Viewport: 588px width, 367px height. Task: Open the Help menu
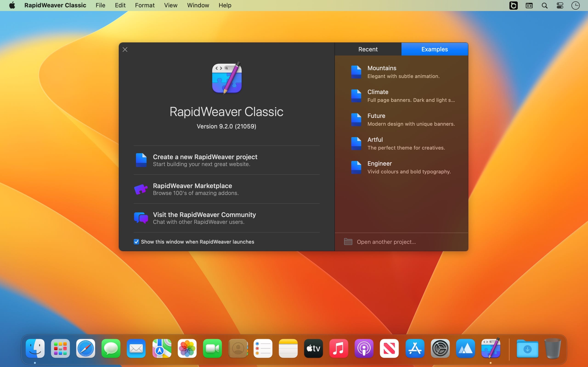225,5
